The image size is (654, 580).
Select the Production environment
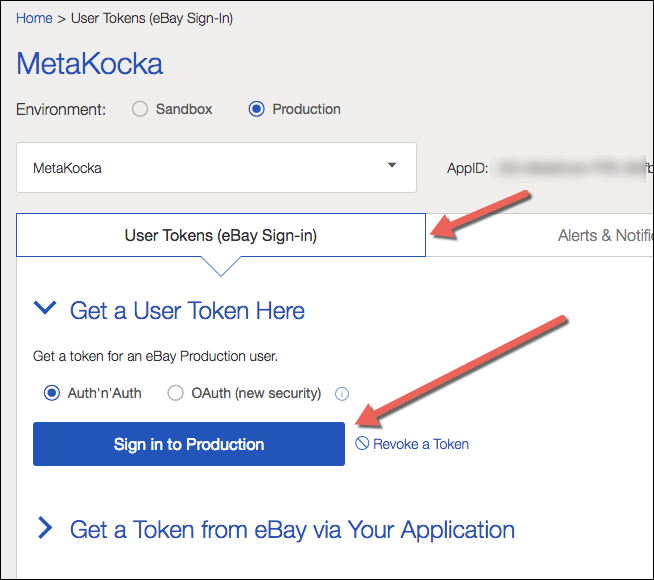tap(256, 109)
